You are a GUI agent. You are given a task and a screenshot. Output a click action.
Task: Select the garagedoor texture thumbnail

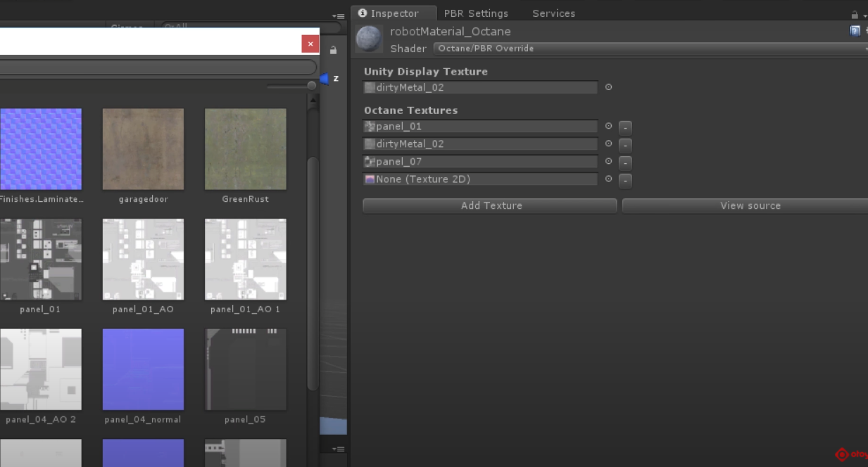click(143, 149)
